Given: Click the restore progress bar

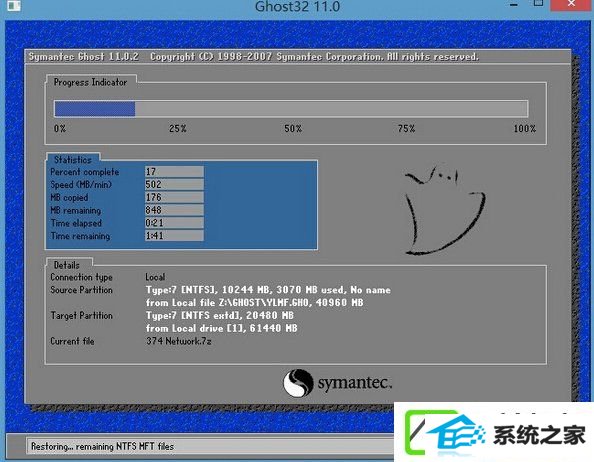Looking at the screenshot, I should (x=291, y=109).
